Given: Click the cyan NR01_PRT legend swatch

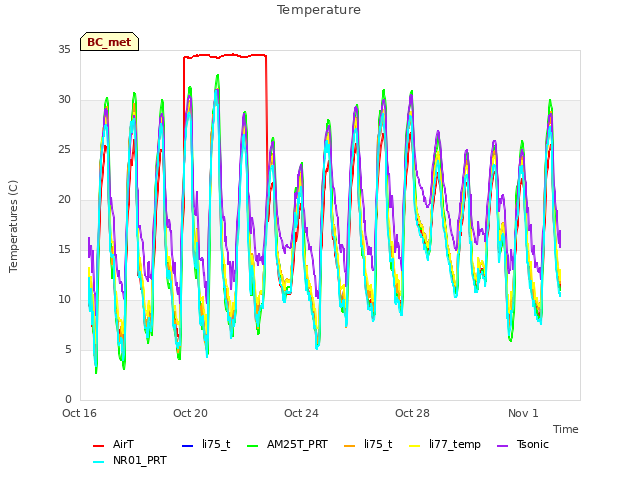Looking at the screenshot, I should (98, 462).
